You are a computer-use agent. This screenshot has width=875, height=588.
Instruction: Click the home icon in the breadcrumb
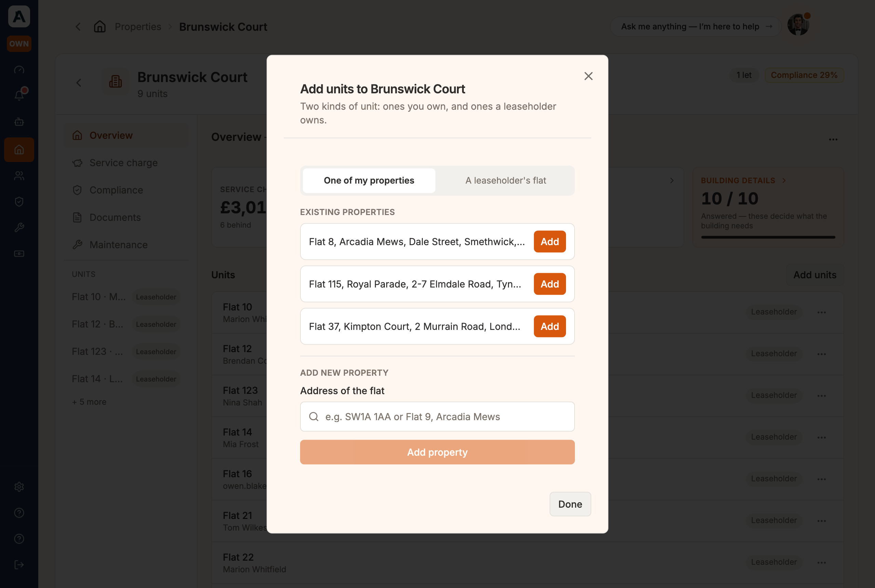tap(100, 27)
